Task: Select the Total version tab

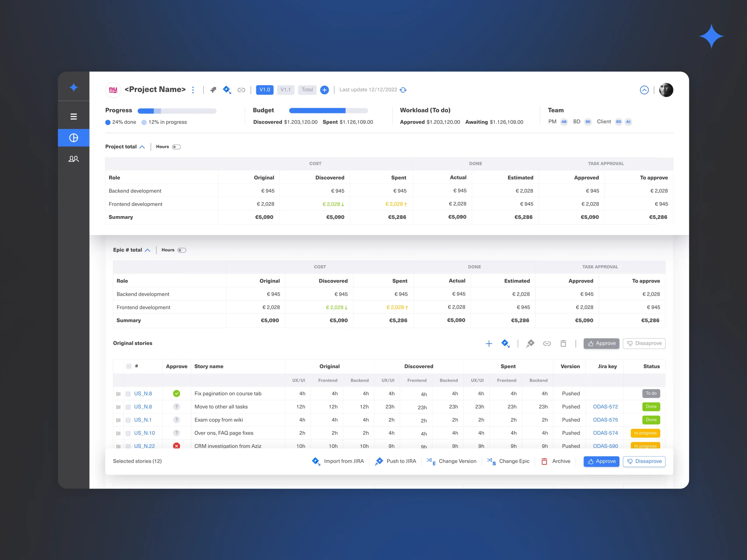Action: [307, 90]
